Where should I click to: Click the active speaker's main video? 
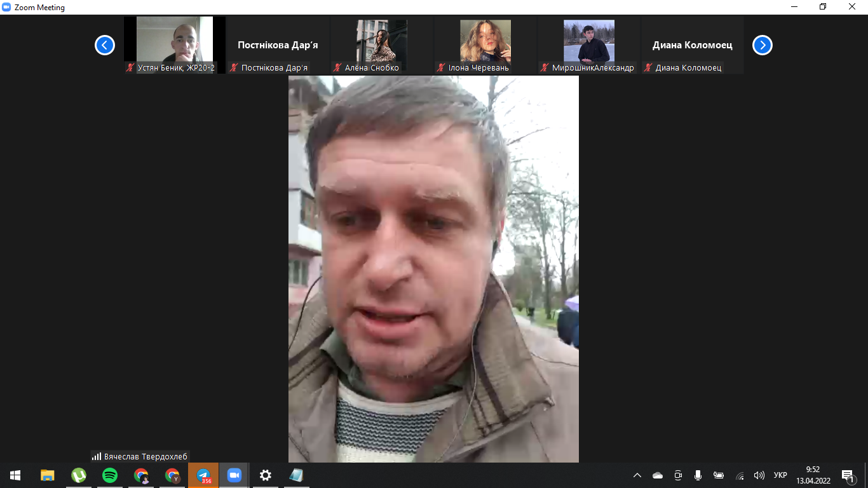click(433, 269)
